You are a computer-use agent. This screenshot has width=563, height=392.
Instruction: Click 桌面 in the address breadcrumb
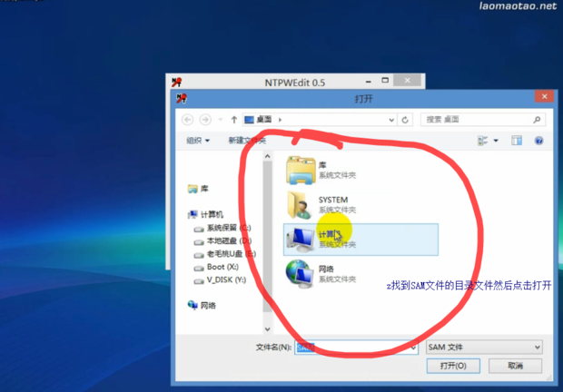[264, 120]
